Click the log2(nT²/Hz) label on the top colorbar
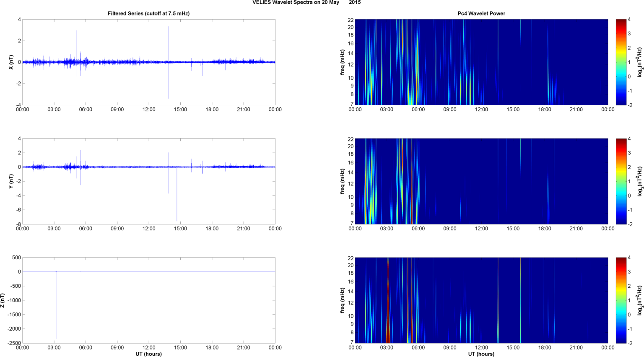Image resolution: width=644 pixels, height=357 pixels. [x=640, y=62]
